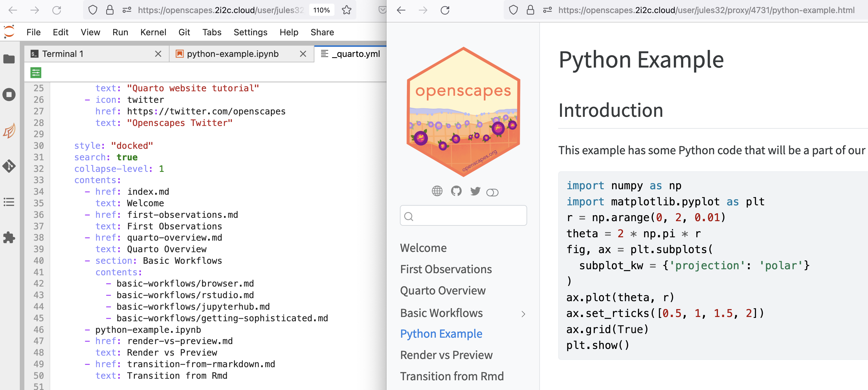Click the website search box
The width and height of the screenshot is (868, 390).
pyautogui.click(x=463, y=215)
